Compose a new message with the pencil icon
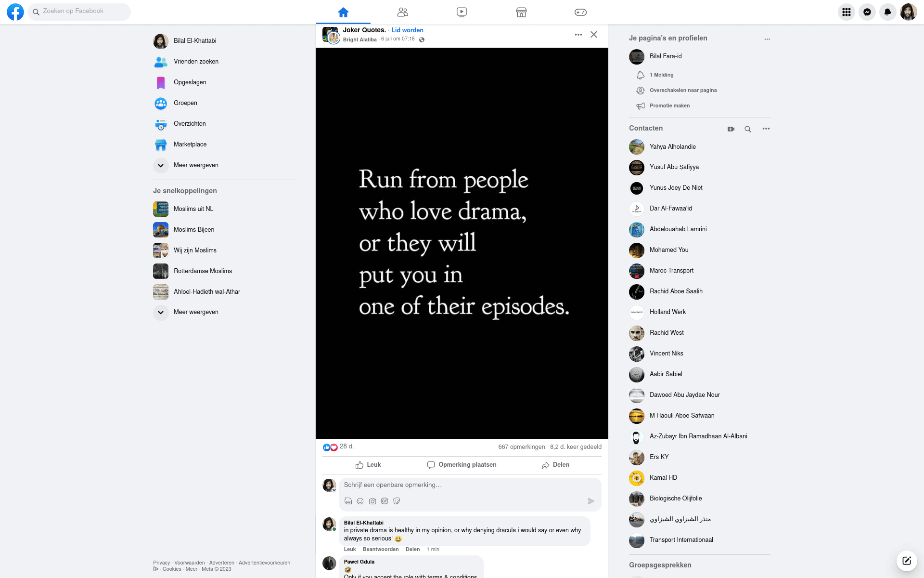 point(907,561)
